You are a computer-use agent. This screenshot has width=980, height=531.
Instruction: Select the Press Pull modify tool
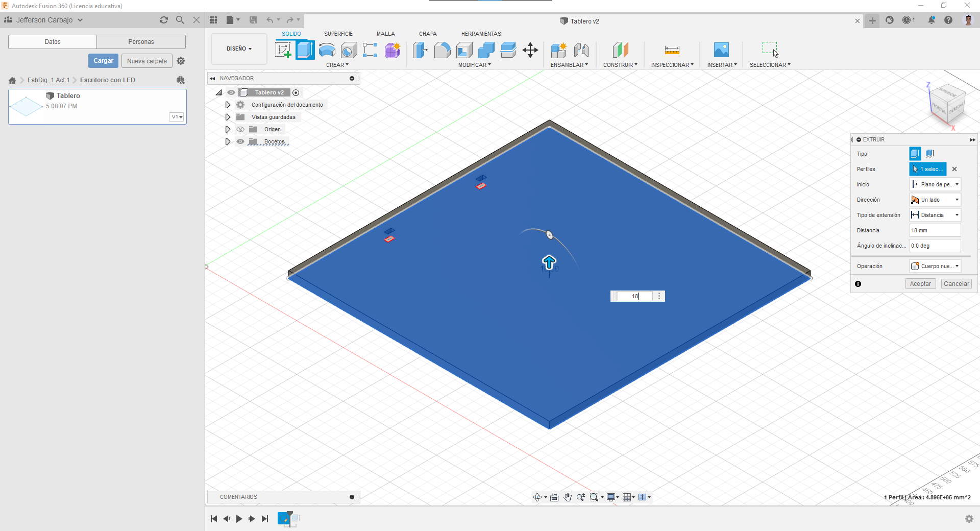420,50
